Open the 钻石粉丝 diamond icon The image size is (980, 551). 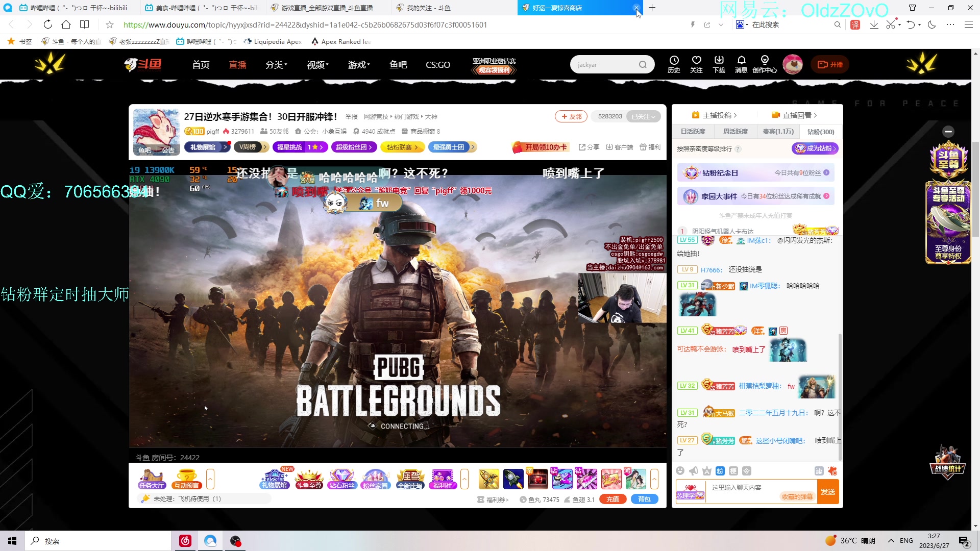pos(341,479)
